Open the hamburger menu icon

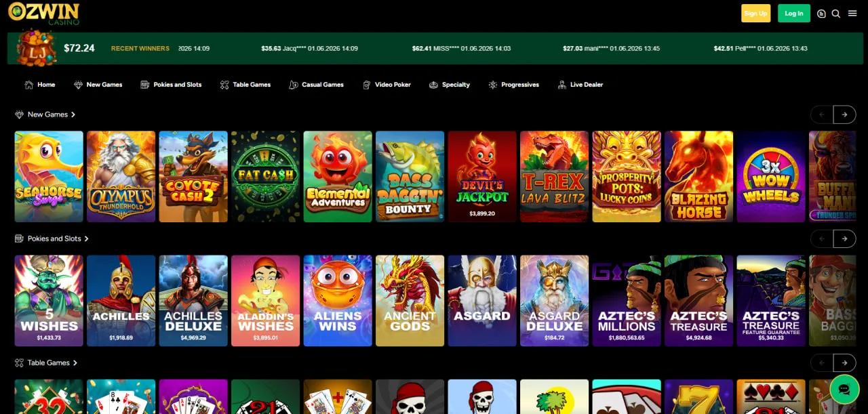pos(852,14)
